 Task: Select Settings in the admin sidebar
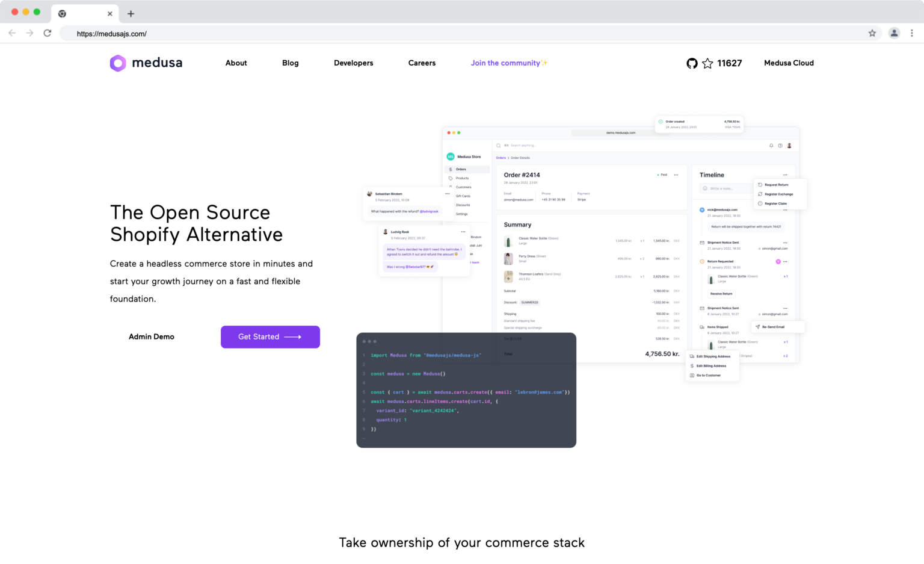[463, 214]
